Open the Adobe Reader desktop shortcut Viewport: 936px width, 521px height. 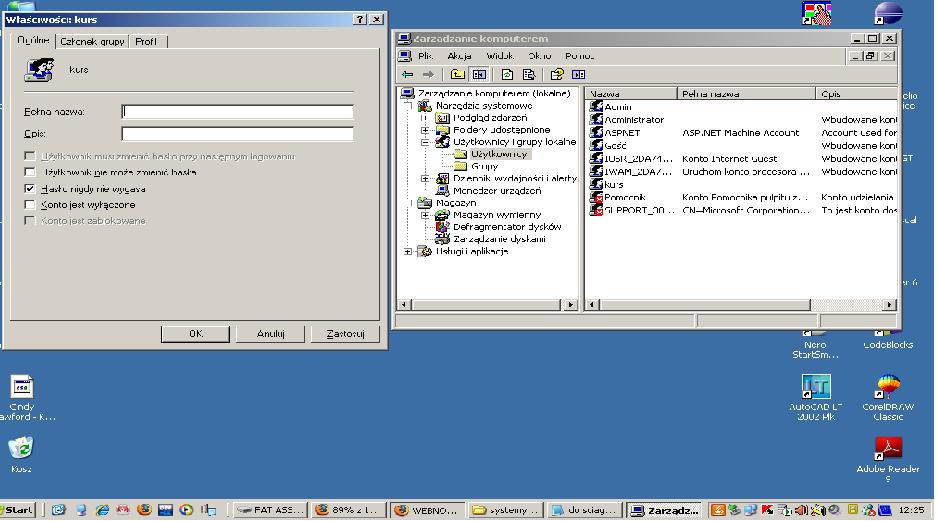tap(888, 448)
